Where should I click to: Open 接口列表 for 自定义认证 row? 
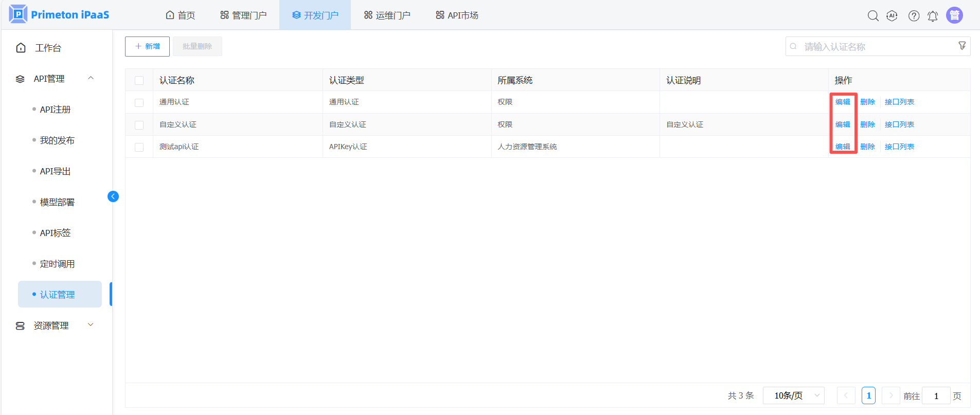(x=899, y=124)
